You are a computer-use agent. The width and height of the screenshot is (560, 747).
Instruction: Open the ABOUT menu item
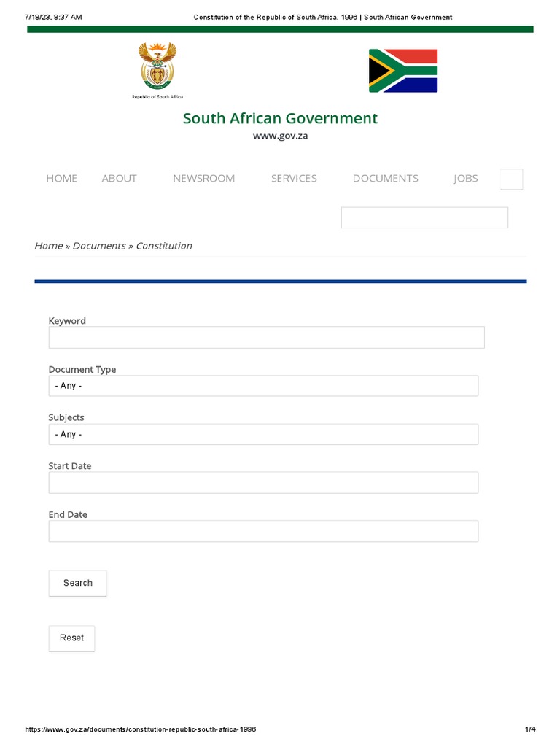(x=119, y=178)
